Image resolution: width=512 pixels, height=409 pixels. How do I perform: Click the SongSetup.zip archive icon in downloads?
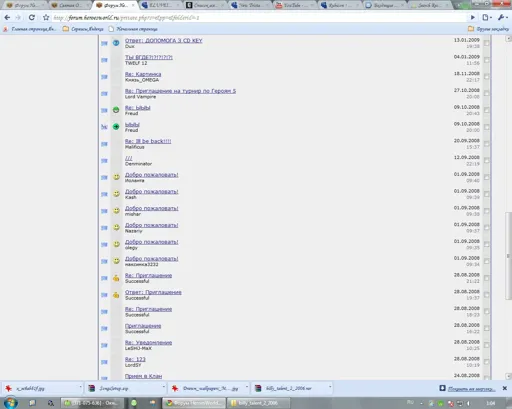coord(92,388)
